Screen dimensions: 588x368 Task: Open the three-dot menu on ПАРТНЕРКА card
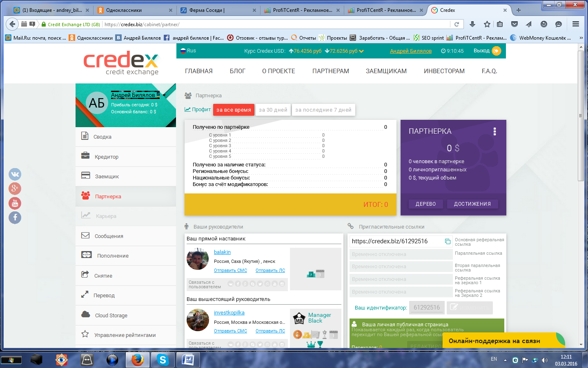[494, 131]
